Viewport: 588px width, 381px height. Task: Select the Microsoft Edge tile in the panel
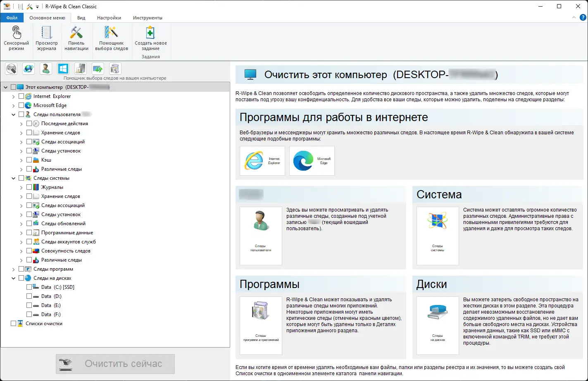pyautogui.click(x=312, y=160)
